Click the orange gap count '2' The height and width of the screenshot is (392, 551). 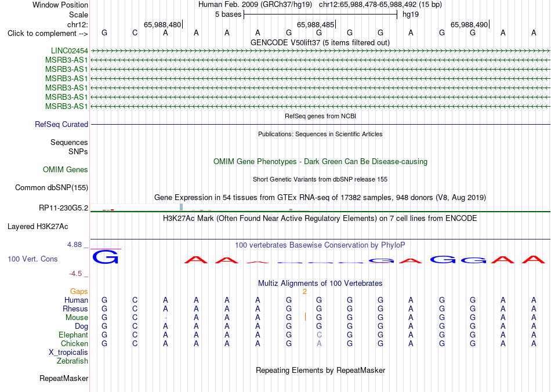pos(304,292)
